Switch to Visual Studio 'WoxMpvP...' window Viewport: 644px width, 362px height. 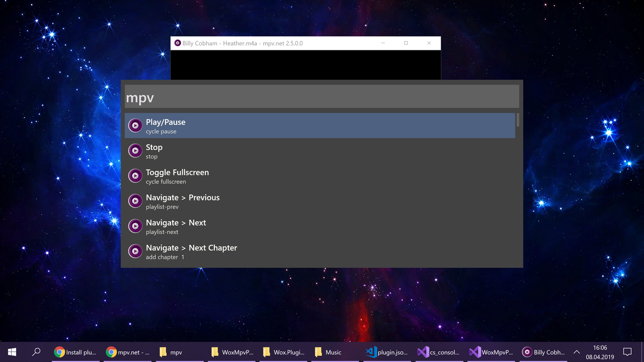490,352
